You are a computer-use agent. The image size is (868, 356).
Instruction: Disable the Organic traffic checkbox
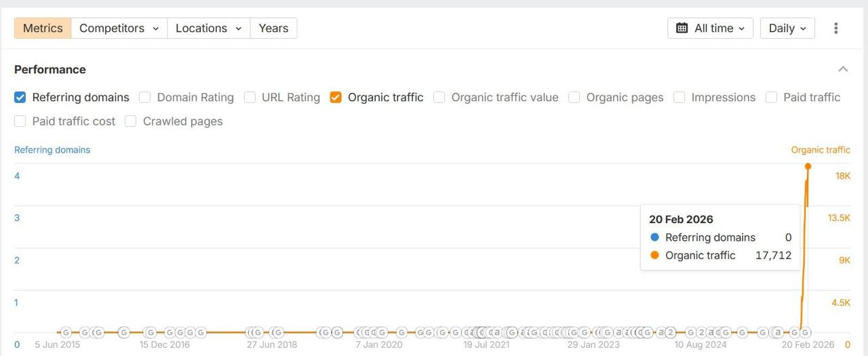336,97
